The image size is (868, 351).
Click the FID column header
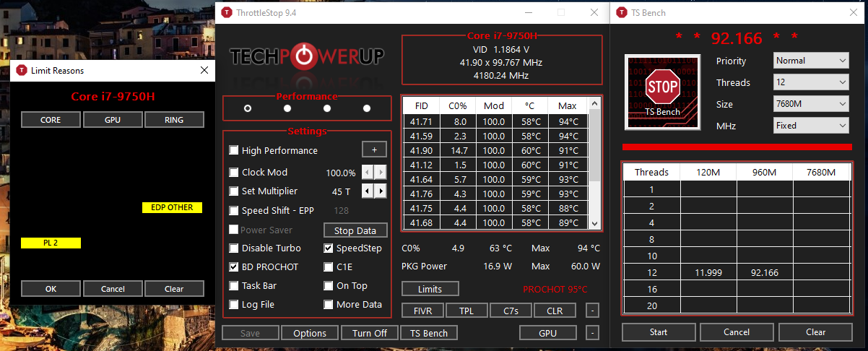coord(421,105)
